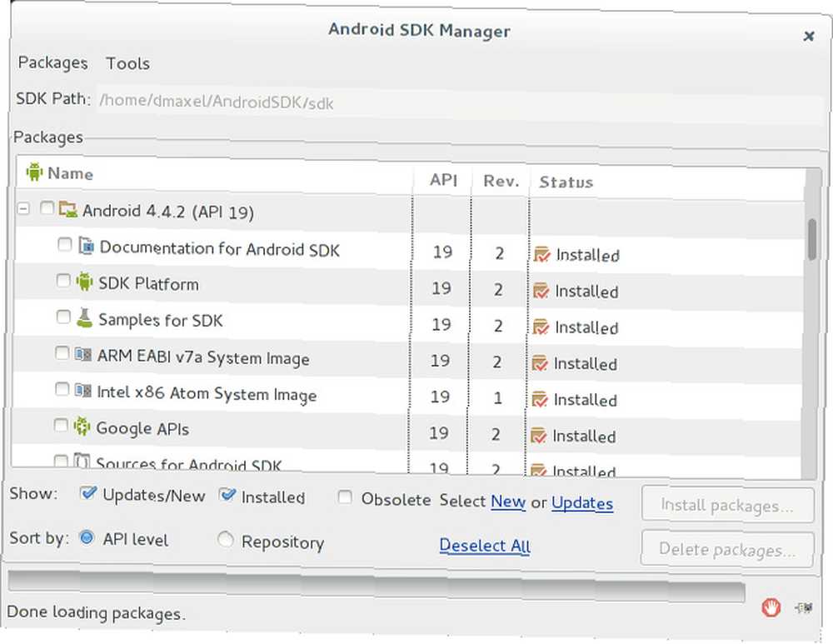Click the loading progress bar
Viewport: 833px width, 644px height.
coord(377,585)
